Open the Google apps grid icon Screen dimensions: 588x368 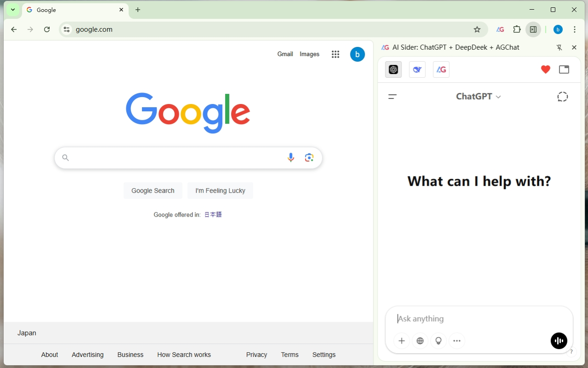335,54
